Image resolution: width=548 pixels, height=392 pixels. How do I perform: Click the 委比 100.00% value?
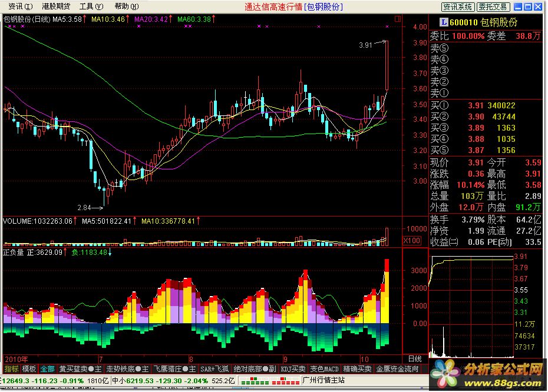click(x=468, y=36)
